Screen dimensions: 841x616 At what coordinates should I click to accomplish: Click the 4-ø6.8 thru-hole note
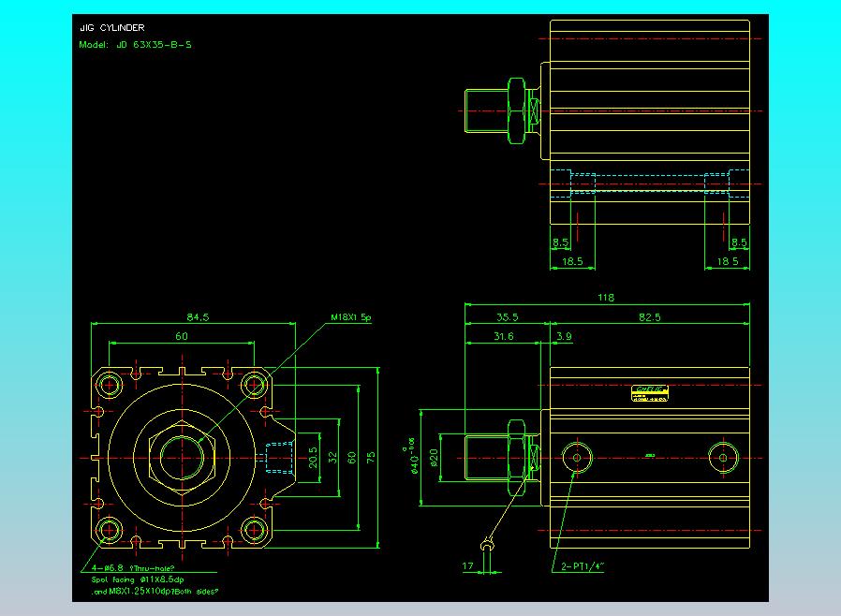[x=132, y=567]
